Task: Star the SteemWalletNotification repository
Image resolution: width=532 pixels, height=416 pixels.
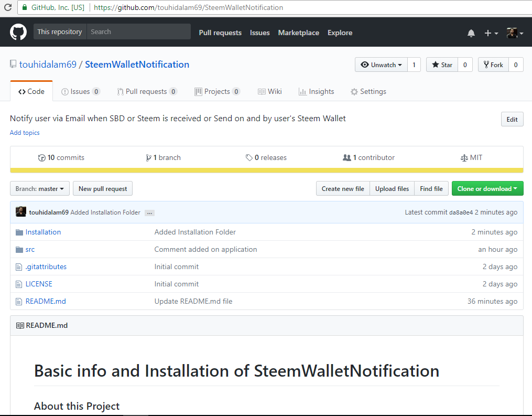Action: (442, 65)
